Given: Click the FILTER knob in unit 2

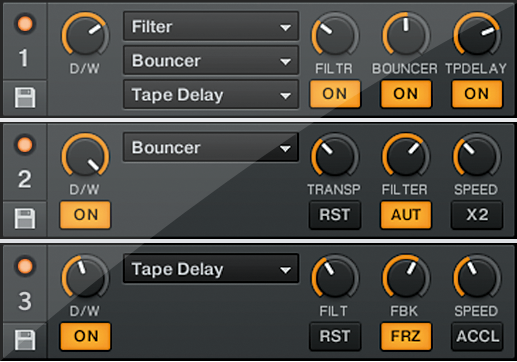Looking at the screenshot, I should 406,156.
